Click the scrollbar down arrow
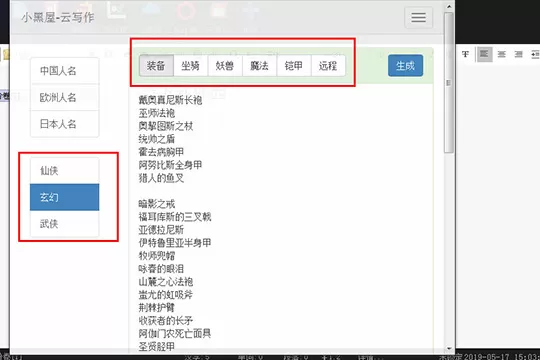Screen dimensions: 540x360 tap(449, 349)
